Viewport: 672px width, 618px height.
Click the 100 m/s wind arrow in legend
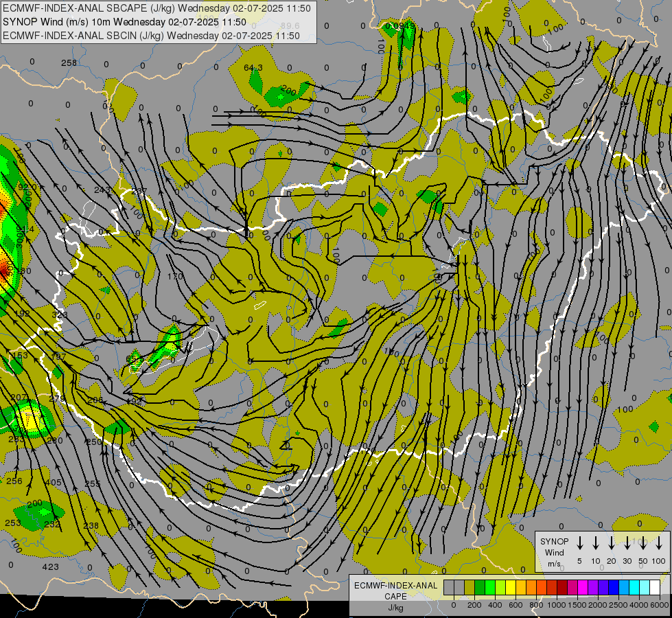tap(659, 543)
